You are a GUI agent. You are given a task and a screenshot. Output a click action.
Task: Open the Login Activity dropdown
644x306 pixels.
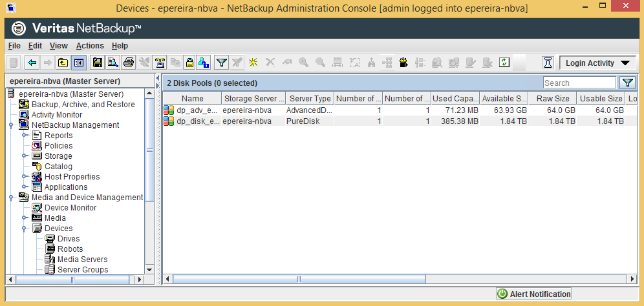597,63
